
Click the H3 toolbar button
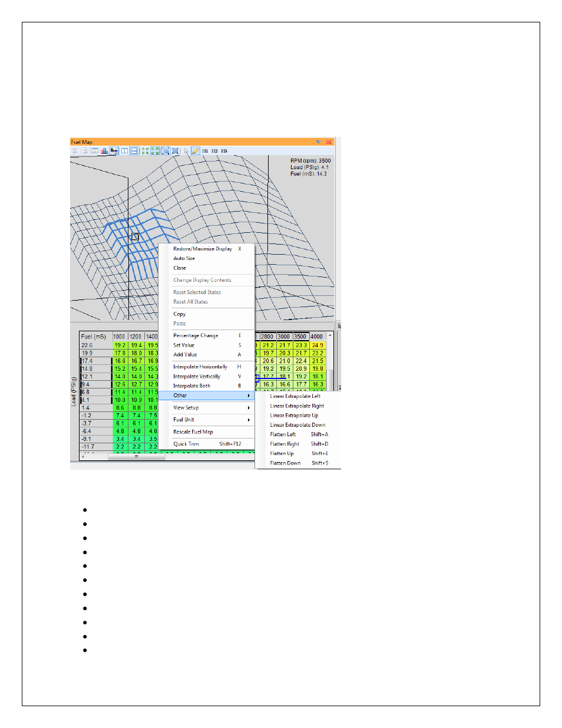pyautogui.click(x=224, y=151)
